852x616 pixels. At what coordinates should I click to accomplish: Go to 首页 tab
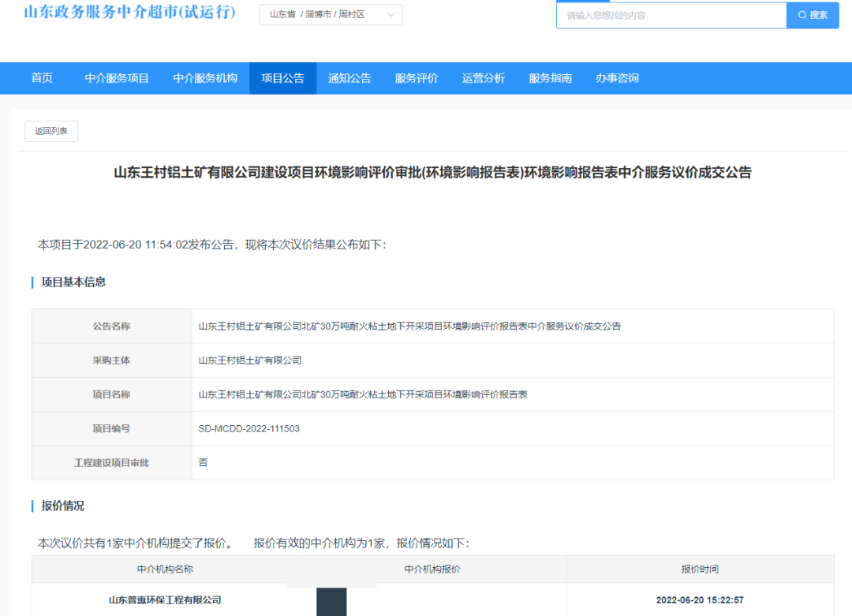42,78
